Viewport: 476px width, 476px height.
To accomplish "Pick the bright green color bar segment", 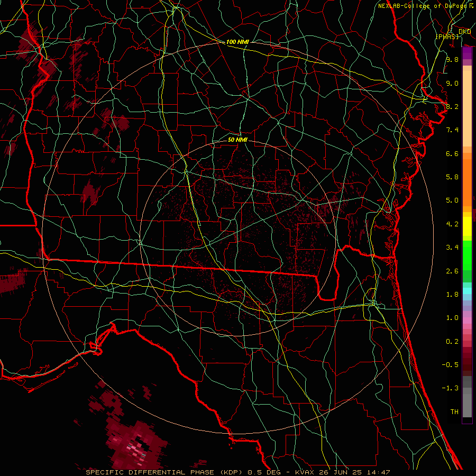I will coord(467,255).
